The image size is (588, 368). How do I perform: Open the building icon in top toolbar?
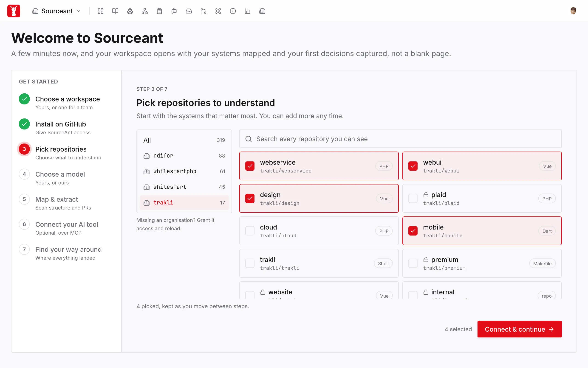[x=262, y=11]
